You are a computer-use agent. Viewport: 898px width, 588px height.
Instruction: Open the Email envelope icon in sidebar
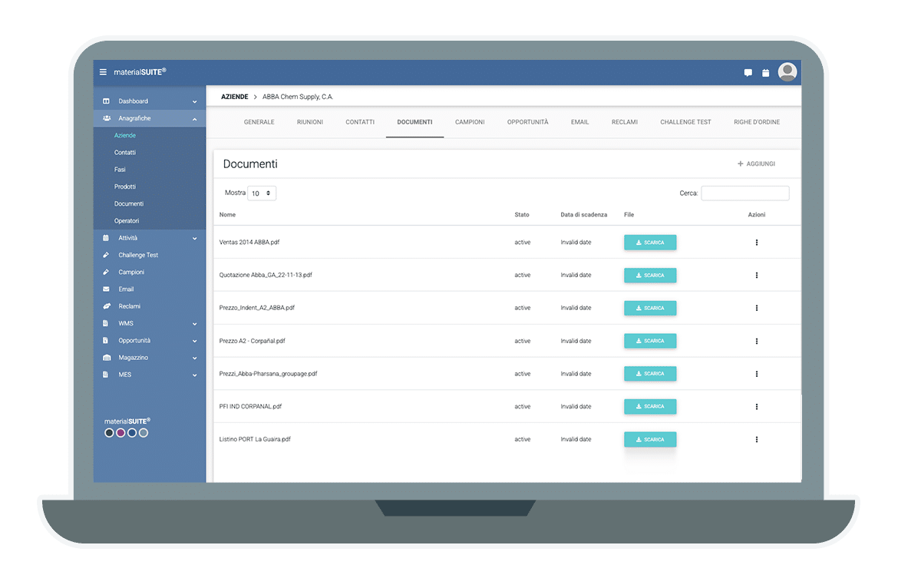(x=105, y=289)
